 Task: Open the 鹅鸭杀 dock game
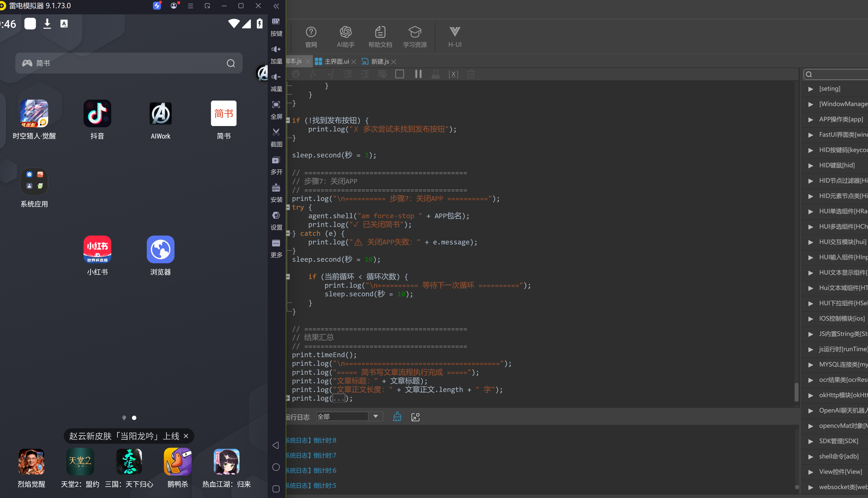click(x=177, y=468)
